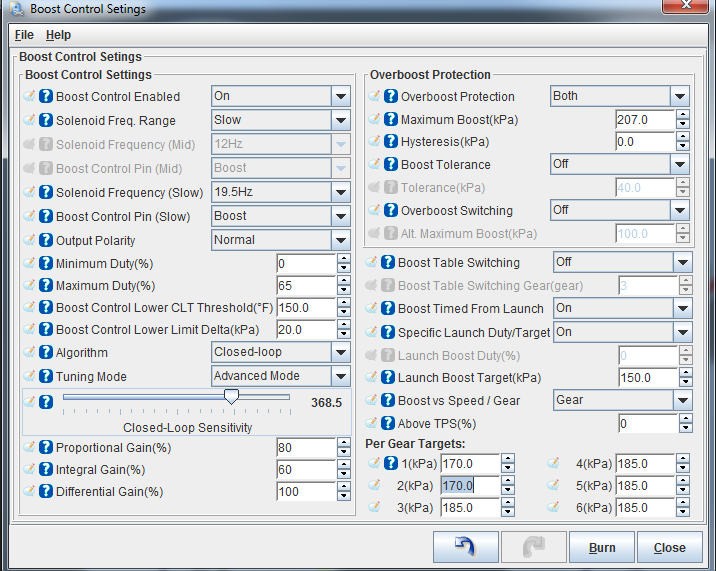Click the Close button
Screen dimensions: 716x571
[x=669, y=547]
